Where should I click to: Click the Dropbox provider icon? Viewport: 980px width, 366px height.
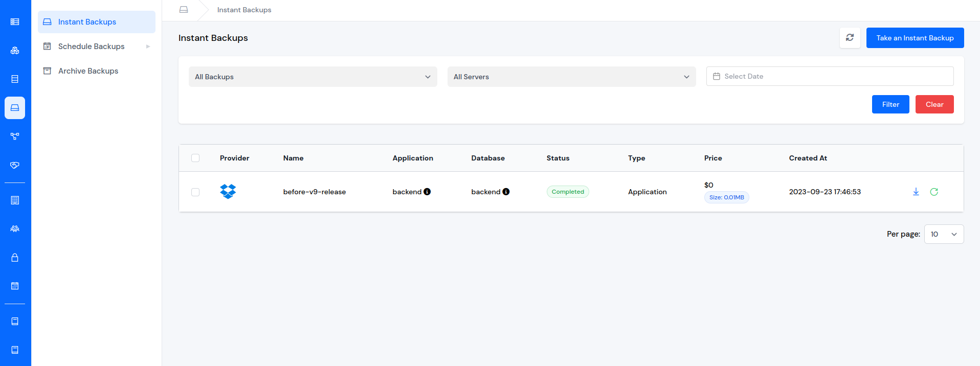pyautogui.click(x=228, y=192)
